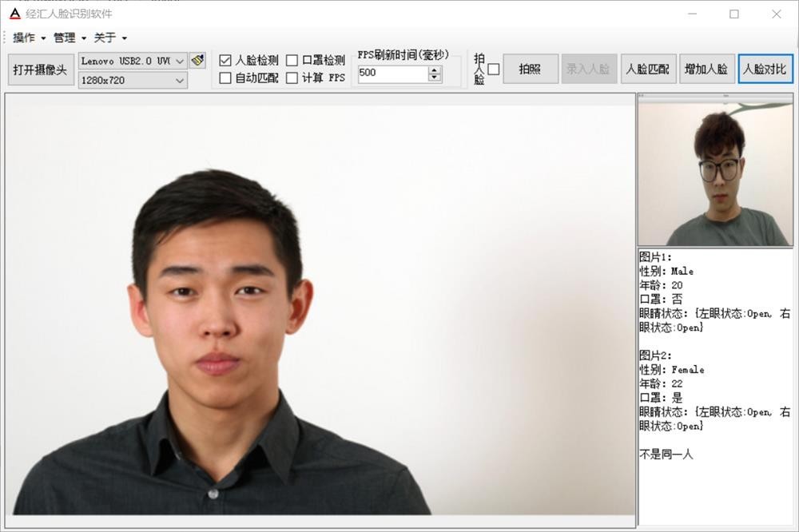Click the FPS refresh time input field

click(392, 73)
